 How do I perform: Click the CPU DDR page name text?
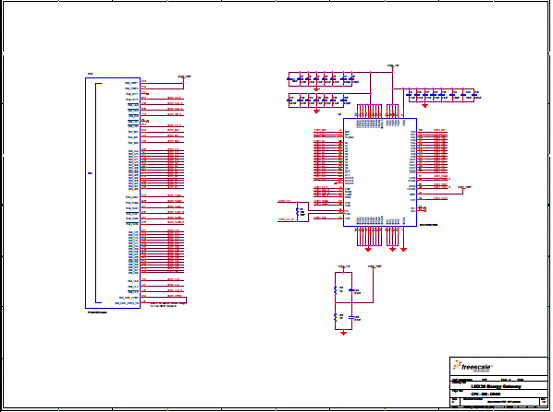486,394
